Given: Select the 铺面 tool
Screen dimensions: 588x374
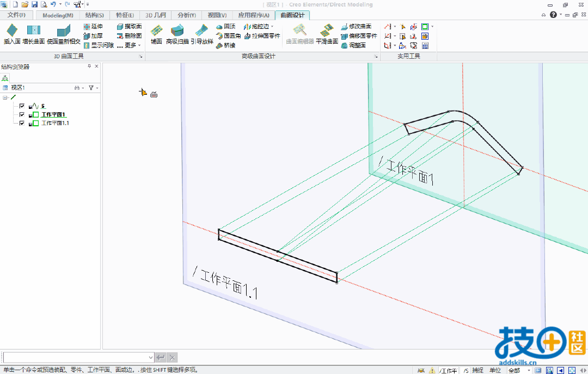Looking at the screenshot, I should click(x=156, y=34).
